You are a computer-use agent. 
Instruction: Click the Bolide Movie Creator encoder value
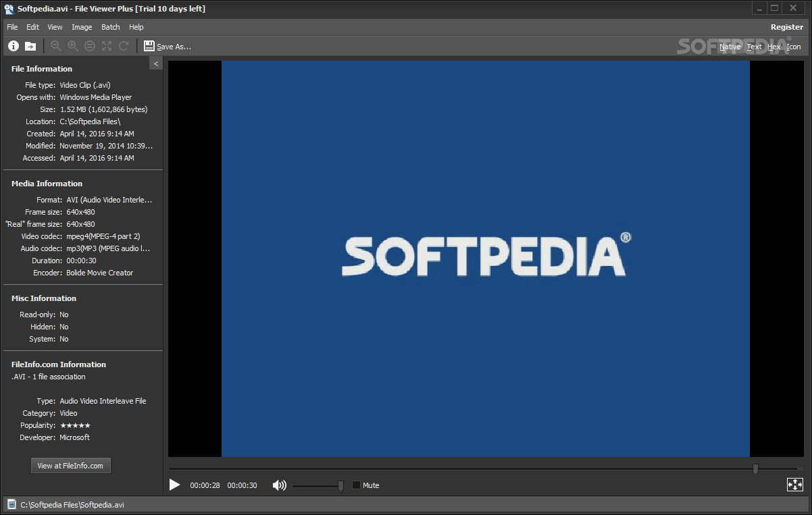pyautogui.click(x=99, y=273)
